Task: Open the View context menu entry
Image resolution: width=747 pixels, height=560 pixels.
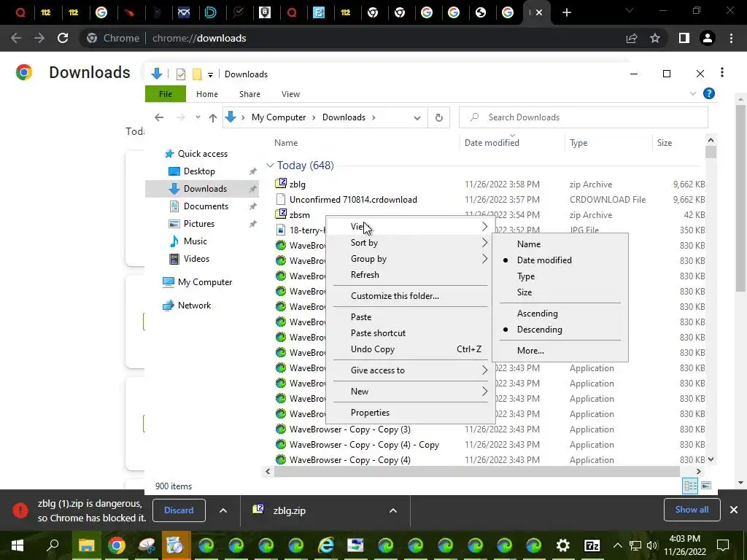Action: click(x=411, y=227)
